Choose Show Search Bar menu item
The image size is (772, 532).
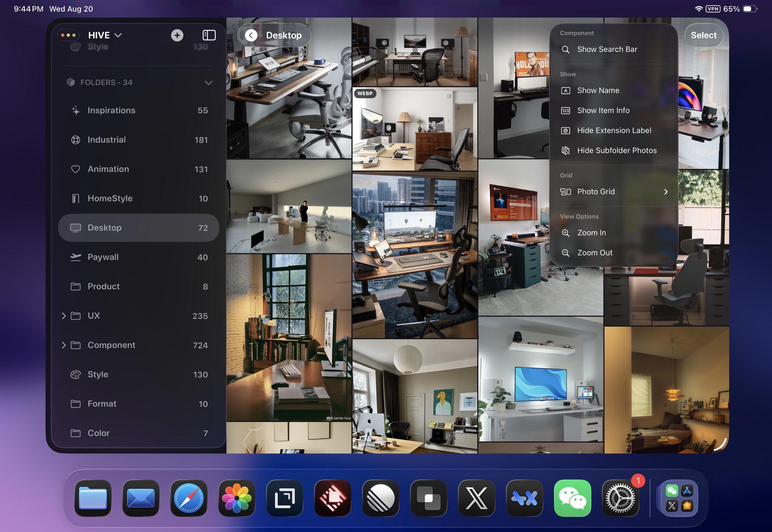(x=607, y=49)
